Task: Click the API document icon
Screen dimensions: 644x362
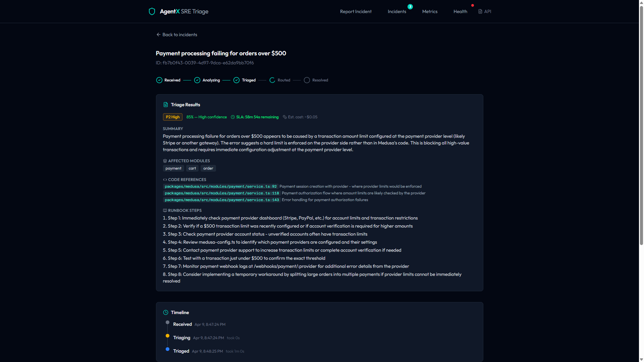Action: pos(480,11)
